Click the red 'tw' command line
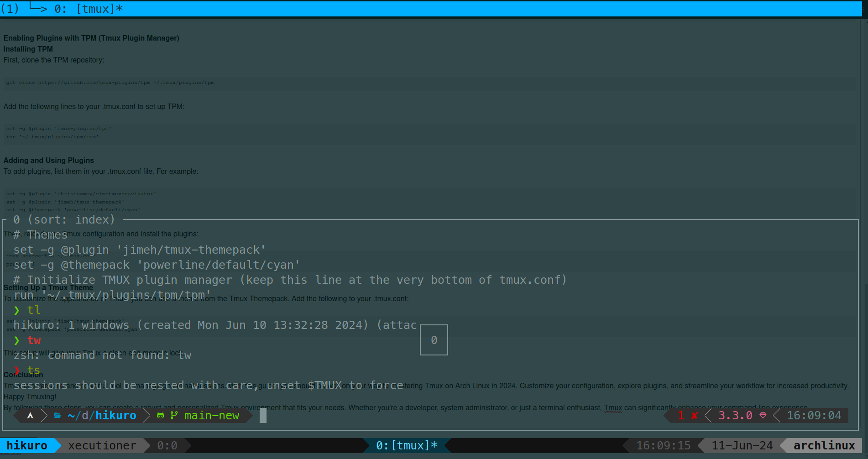 tap(27, 340)
